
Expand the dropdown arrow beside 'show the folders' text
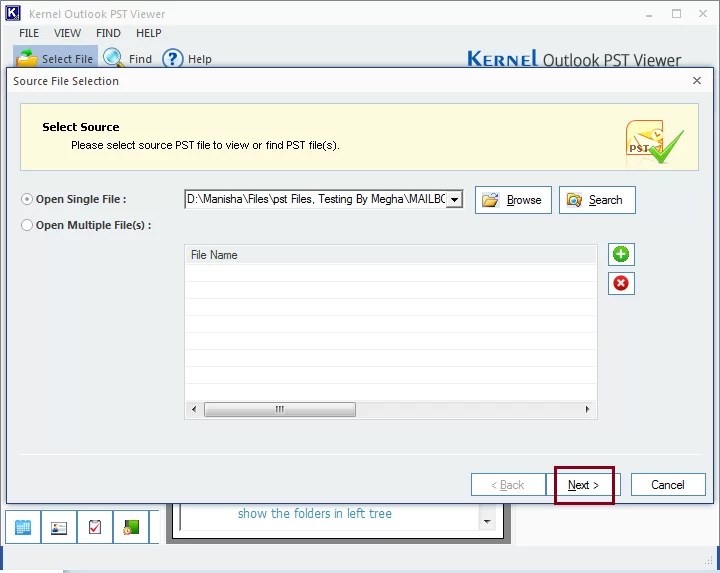tap(487, 522)
